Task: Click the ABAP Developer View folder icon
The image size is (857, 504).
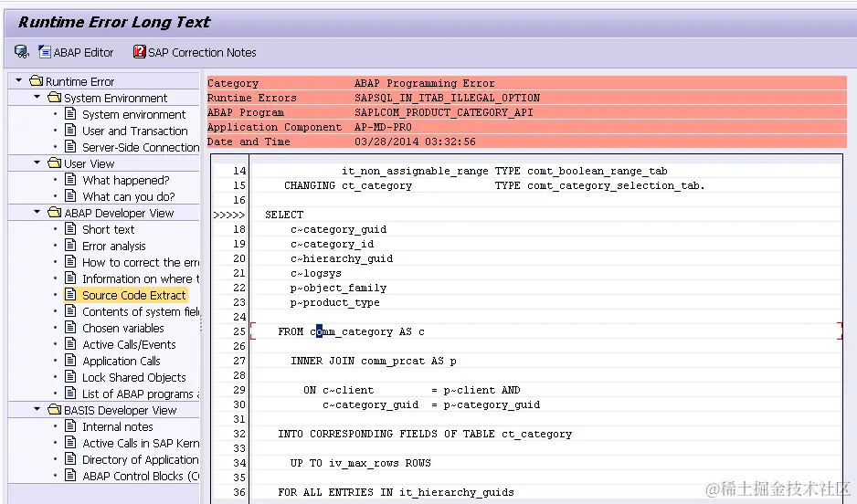Action: point(55,212)
